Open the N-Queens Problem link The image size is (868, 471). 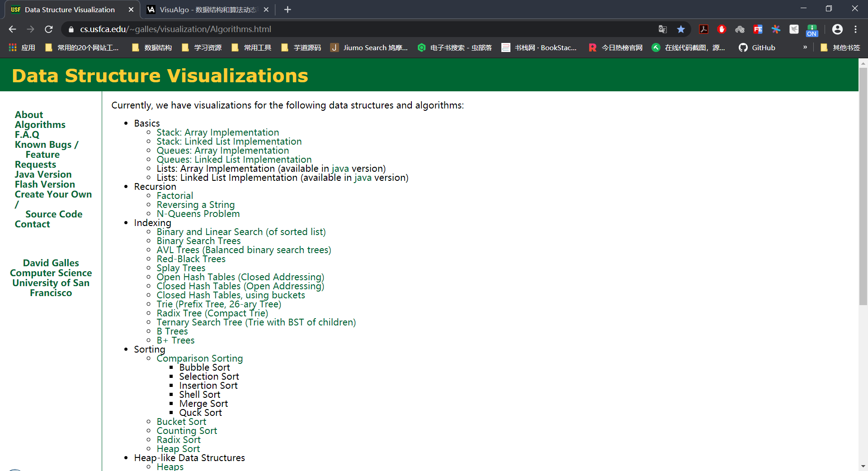tap(198, 214)
